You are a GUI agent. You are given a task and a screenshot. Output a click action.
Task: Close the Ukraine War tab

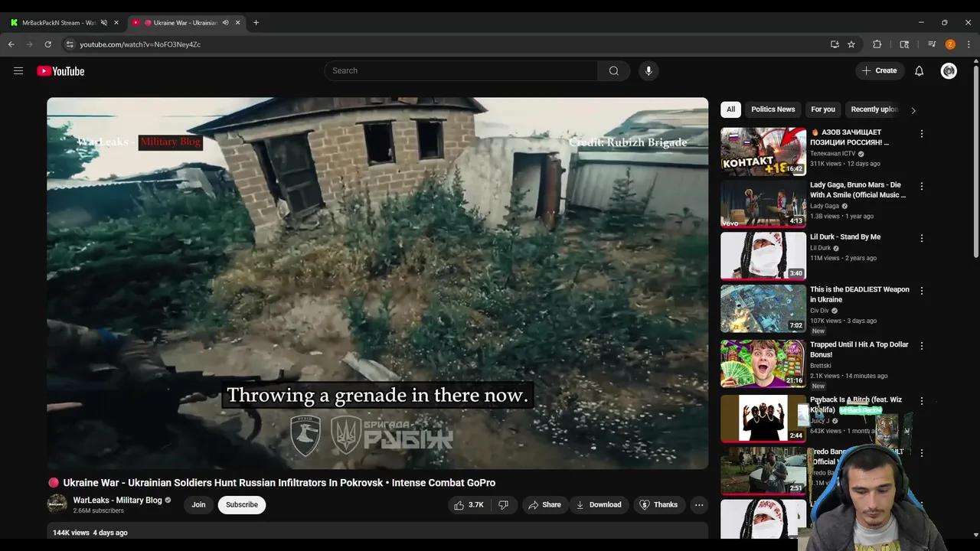(x=237, y=23)
